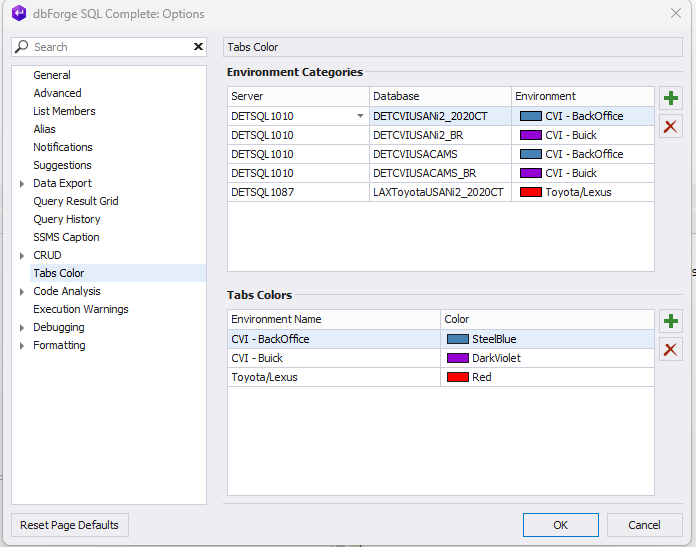Expand the Debugging node
696x547 pixels.
[22, 328]
